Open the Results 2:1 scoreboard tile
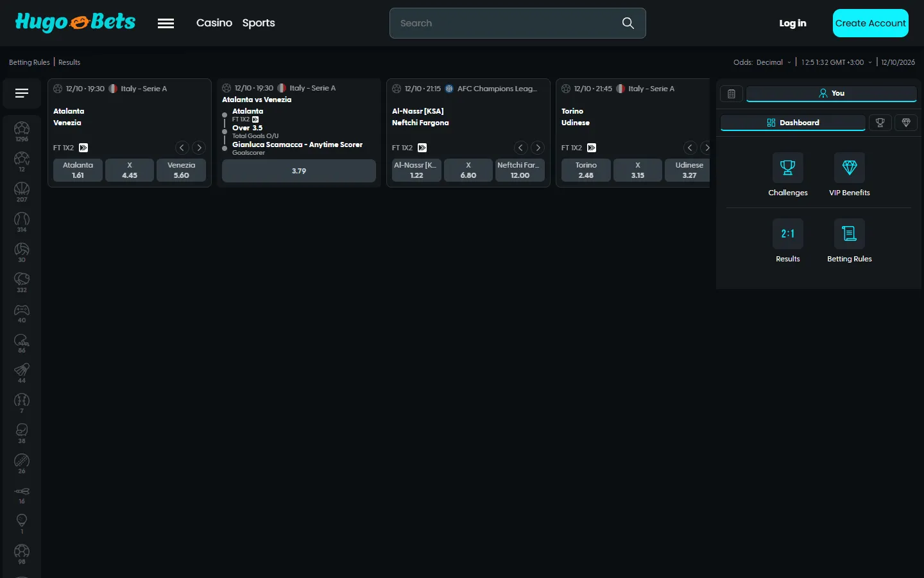Viewport: 924px width, 578px height. click(788, 241)
